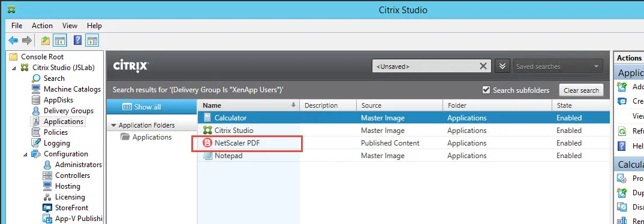The width and height of the screenshot is (644, 224).
Task: Click the NetScaler PDF icon
Action: tap(207, 143)
